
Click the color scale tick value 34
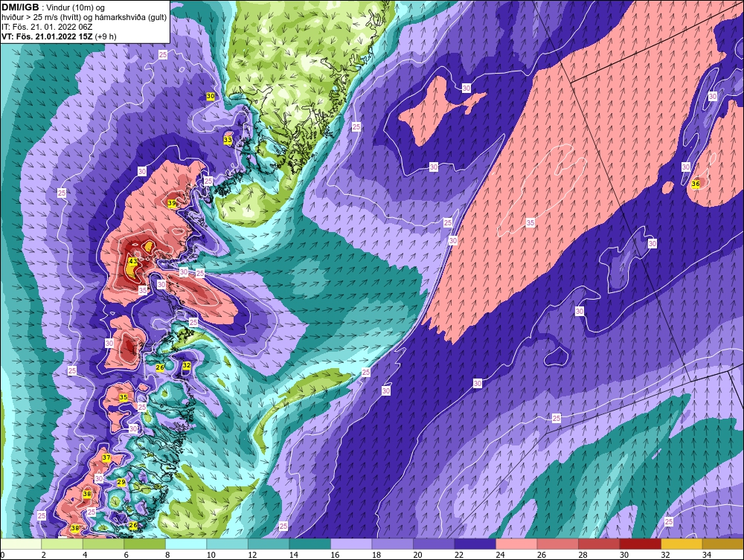coord(707,555)
